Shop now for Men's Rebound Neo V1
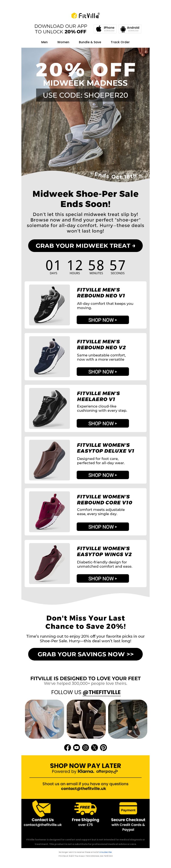This screenshot has width=171, height=868. tap(103, 320)
